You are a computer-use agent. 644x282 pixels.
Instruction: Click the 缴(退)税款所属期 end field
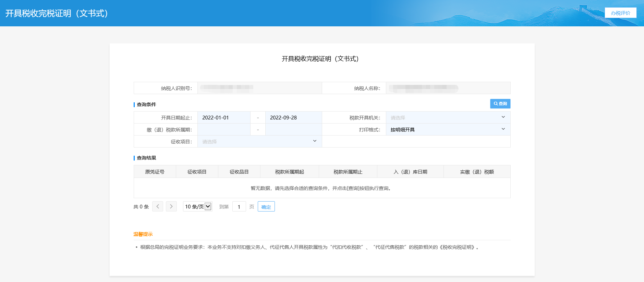(293, 129)
